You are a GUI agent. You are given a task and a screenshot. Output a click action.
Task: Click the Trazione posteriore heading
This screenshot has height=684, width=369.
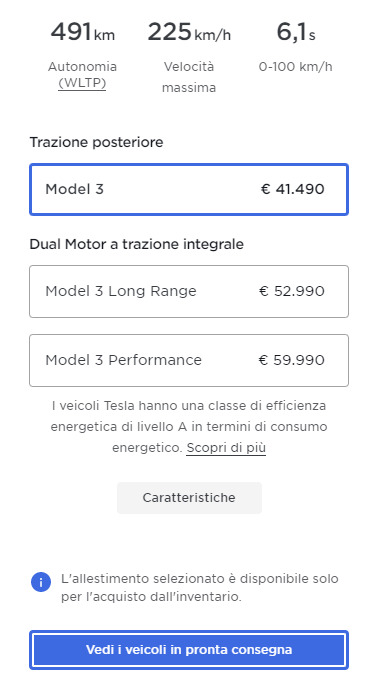pyautogui.click(x=96, y=142)
